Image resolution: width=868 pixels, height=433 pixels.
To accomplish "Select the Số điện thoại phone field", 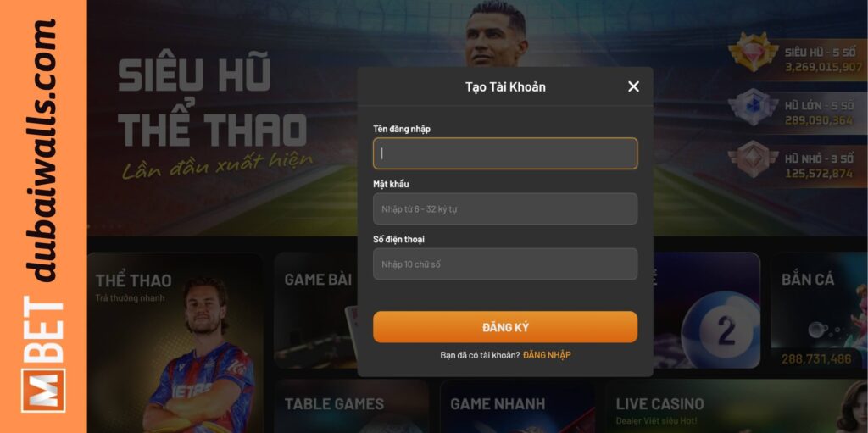I will (505, 264).
